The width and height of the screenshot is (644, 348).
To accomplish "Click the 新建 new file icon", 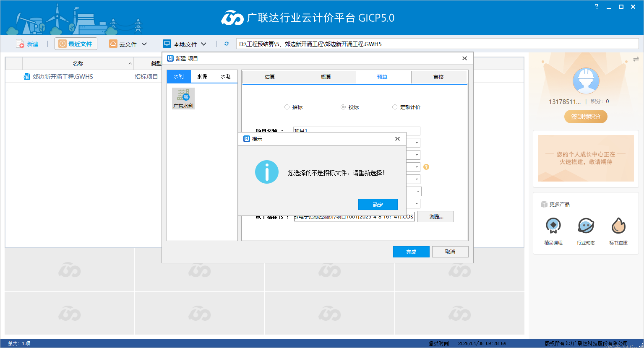I will pyautogui.click(x=20, y=44).
